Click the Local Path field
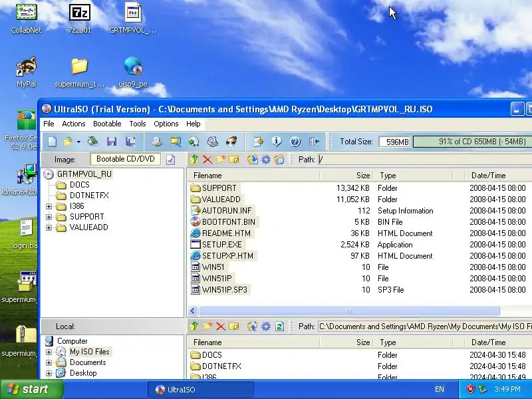The height and width of the screenshot is (399, 532). pos(425,327)
